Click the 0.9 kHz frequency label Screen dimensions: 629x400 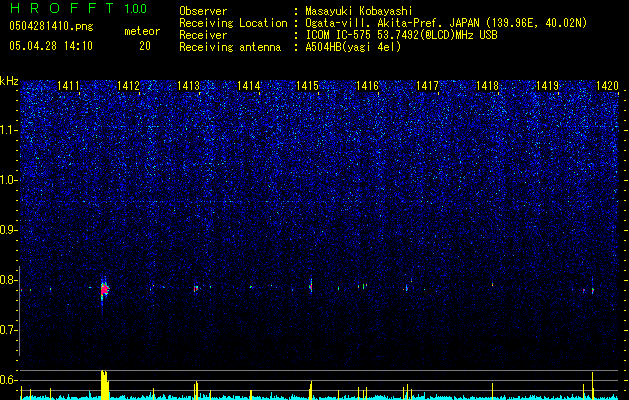(9, 230)
